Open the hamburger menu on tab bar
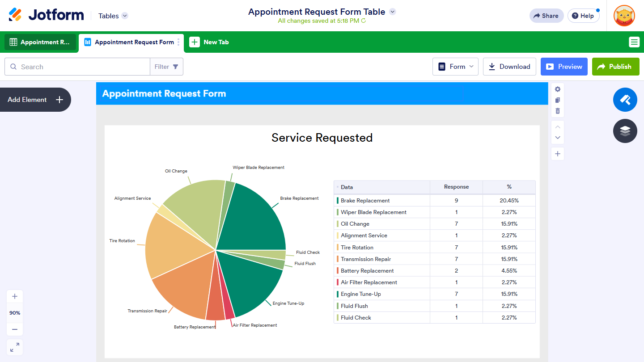The height and width of the screenshot is (362, 644). click(x=634, y=42)
